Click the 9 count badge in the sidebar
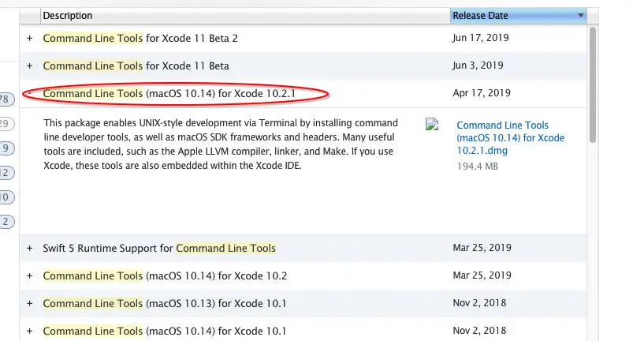Image resolution: width=644 pixels, height=341 pixels. pos(5,148)
